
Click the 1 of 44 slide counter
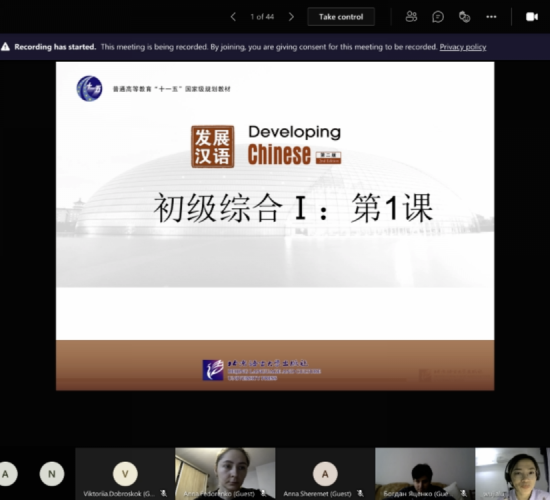(262, 16)
